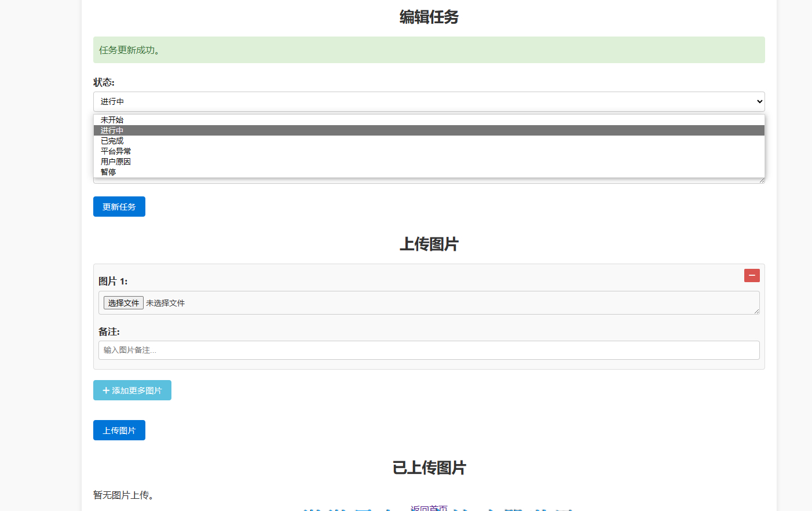Set status to 暂停

pyautogui.click(x=108, y=172)
